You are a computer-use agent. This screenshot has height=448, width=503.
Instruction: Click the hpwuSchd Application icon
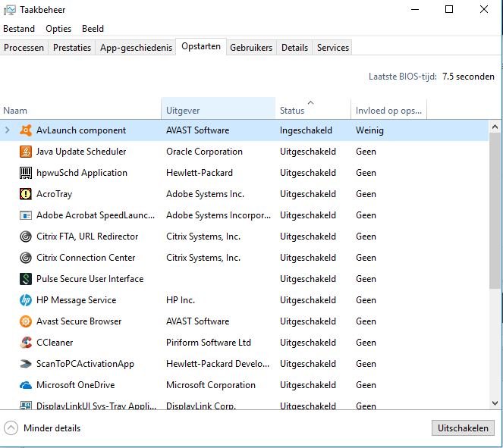[x=25, y=173]
